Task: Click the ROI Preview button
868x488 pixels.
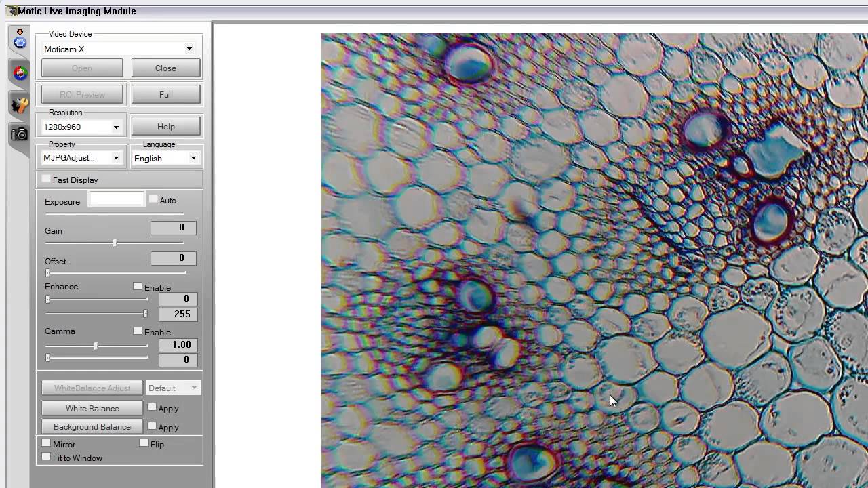Action: (82, 94)
